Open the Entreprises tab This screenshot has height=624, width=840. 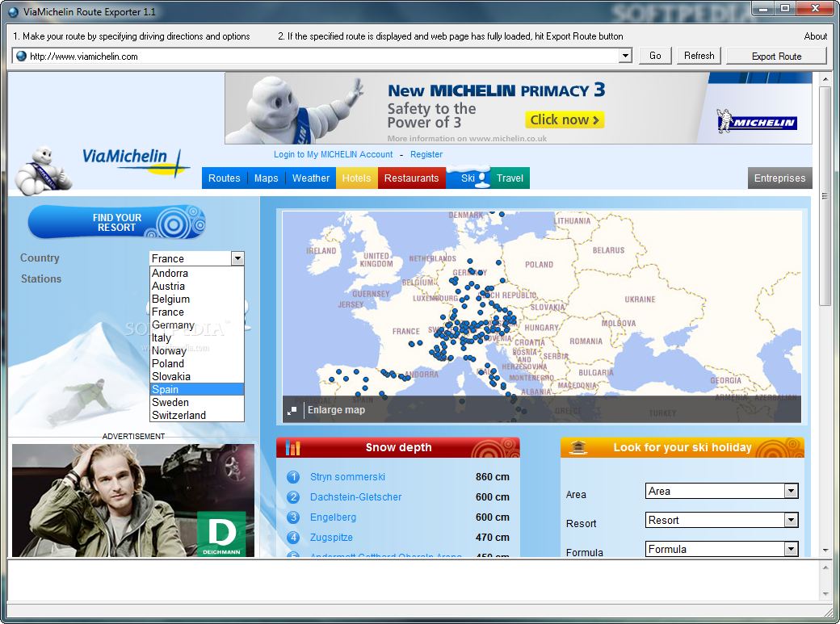[x=779, y=178]
